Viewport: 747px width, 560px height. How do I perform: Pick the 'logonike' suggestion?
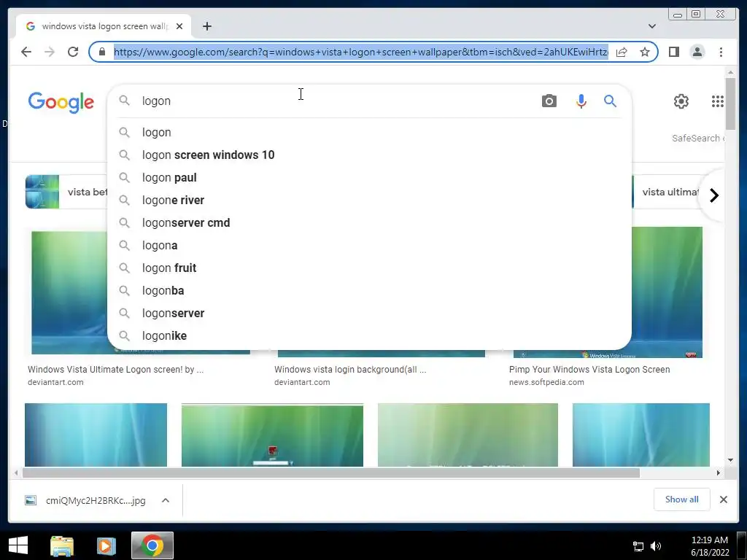369,335
